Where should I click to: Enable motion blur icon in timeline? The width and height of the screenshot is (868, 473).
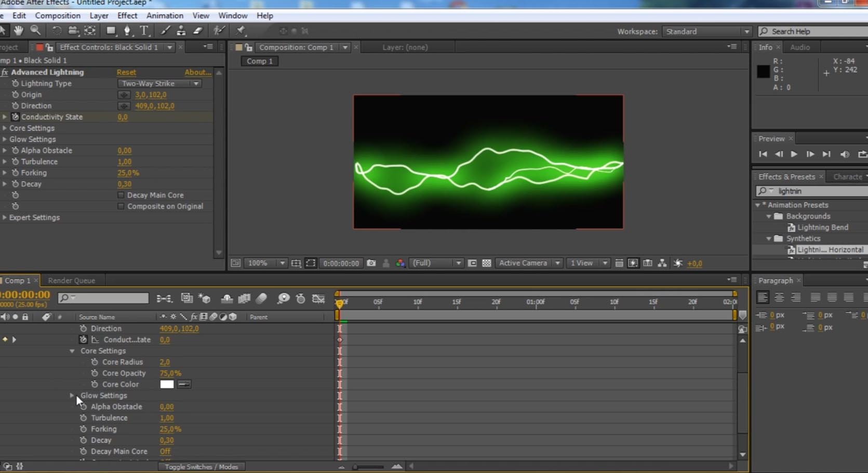261,298
